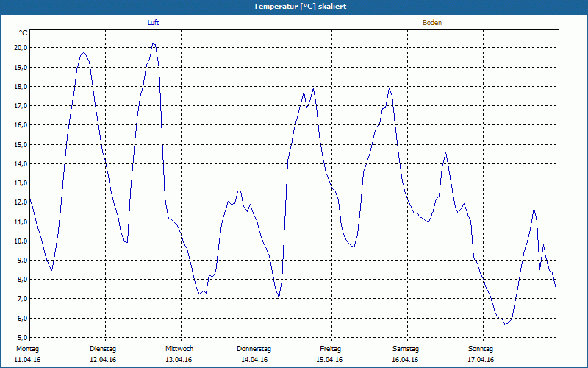The height and width of the screenshot is (368, 588).
Task: Click the 'Mittwoch' day label
Action: [x=179, y=349]
